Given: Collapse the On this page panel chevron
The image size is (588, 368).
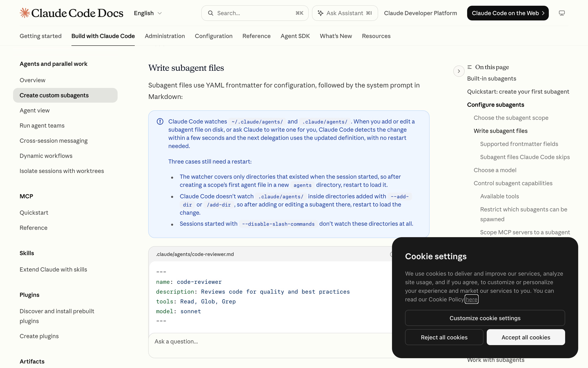Looking at the screenshot, I should 459,71.
